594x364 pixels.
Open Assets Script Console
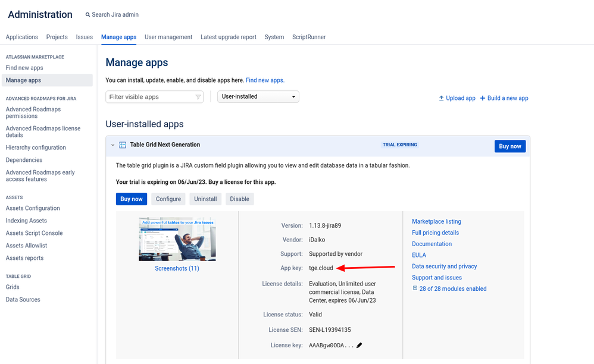[x=34, y=233]
